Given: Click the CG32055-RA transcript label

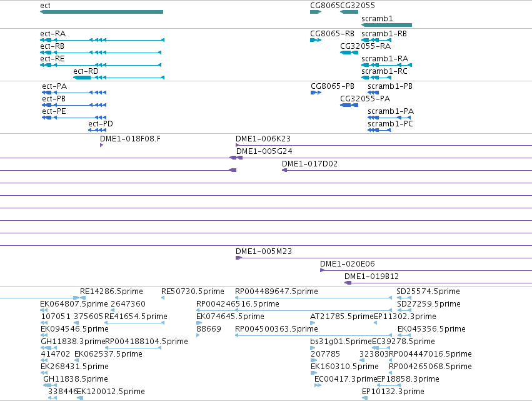Looking at the screenshot, I should [x=366, y=46].
